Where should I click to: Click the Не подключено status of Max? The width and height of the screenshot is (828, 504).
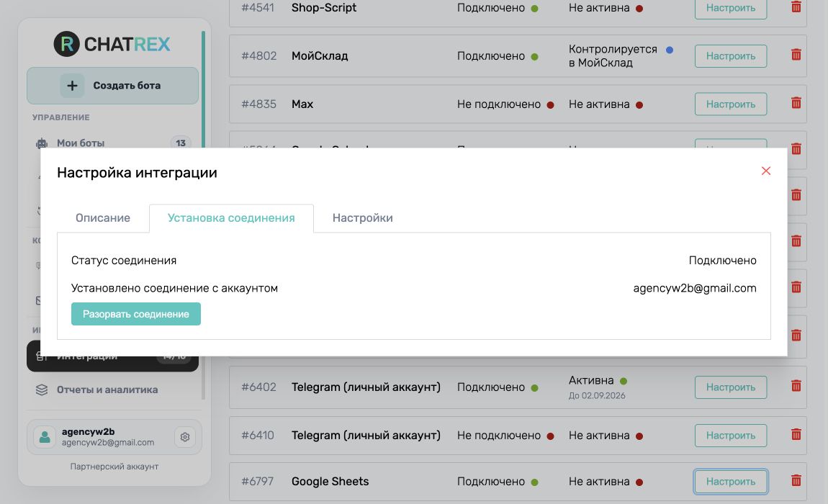pyautogui.click(x=498, y=104)
